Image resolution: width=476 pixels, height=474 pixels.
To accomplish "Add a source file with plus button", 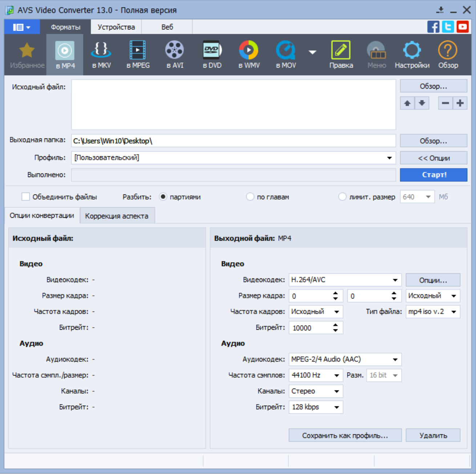I will [460, 103].
